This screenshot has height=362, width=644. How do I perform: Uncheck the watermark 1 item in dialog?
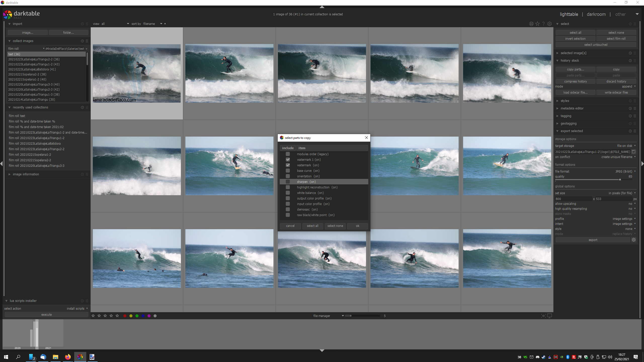[x=288, y=159]
